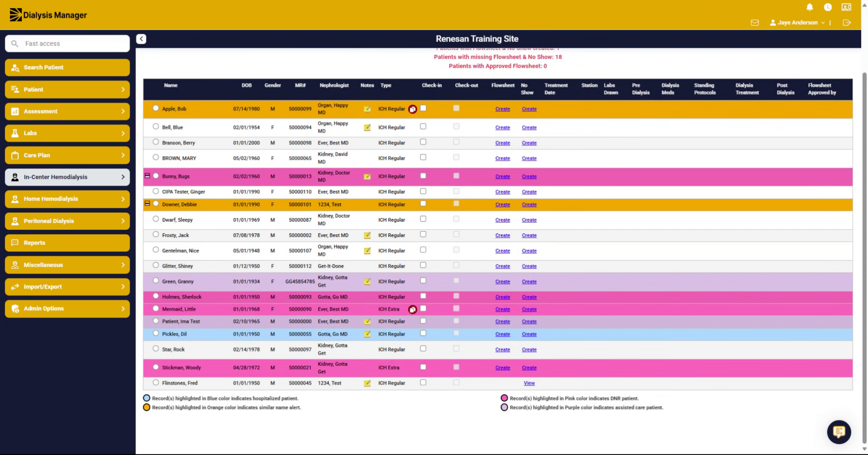Expand the Patient sidebar menu

click(x=67, y=89)
